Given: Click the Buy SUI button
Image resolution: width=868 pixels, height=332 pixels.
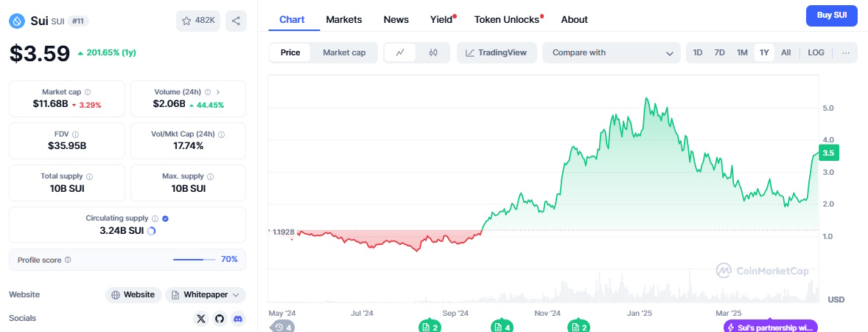Looking at the screenshot, I should click(832, 15).
